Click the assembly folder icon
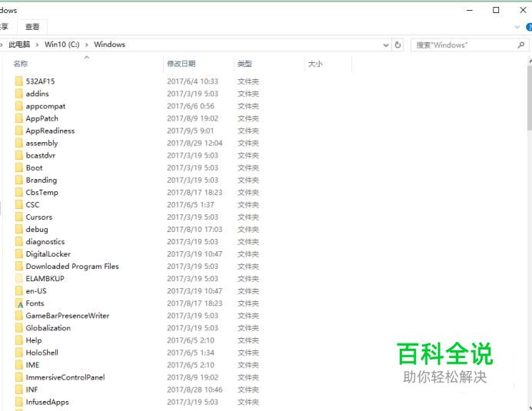The image size is (532, 411). (19, 143)
